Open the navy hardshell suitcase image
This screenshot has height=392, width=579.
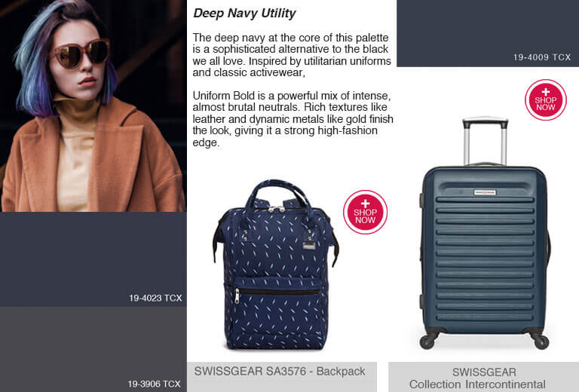click(485, 234)
